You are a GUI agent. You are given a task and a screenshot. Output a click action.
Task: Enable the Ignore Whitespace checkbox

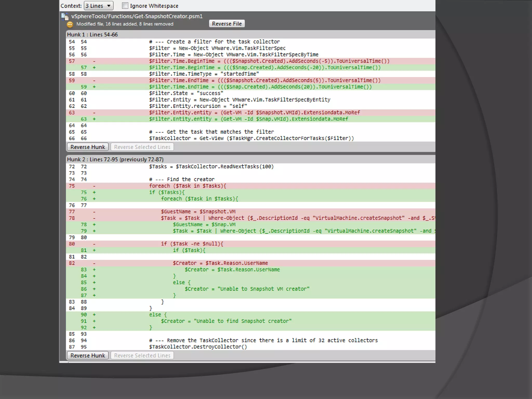(x=125, y=6)
